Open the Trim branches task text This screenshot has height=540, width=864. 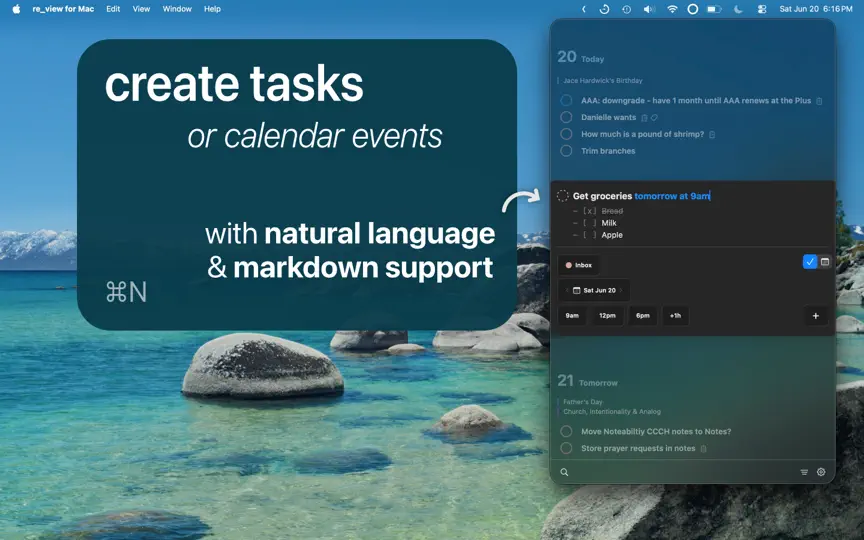(x=608, y=151)
